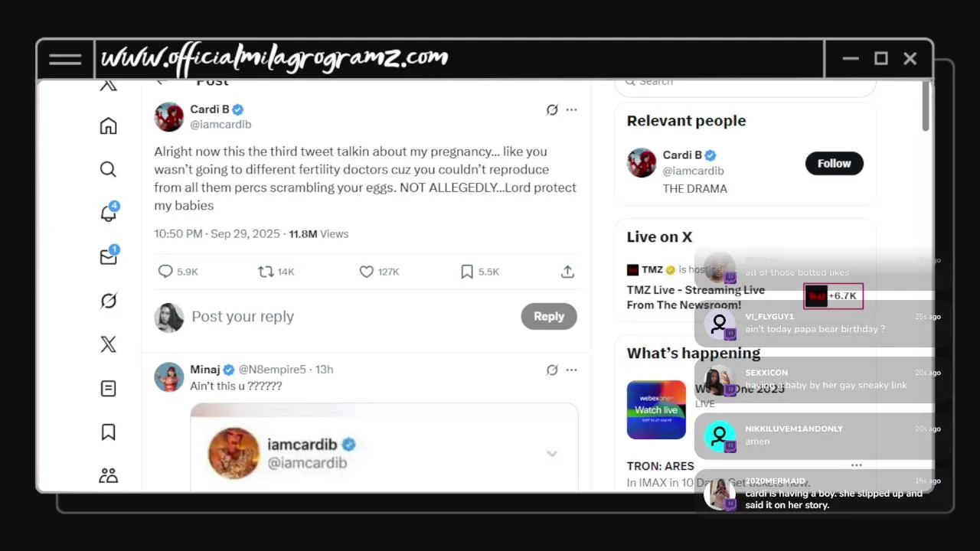Open Notifications bell in sidebar
The image size is (980, 551).
[109, 213]
